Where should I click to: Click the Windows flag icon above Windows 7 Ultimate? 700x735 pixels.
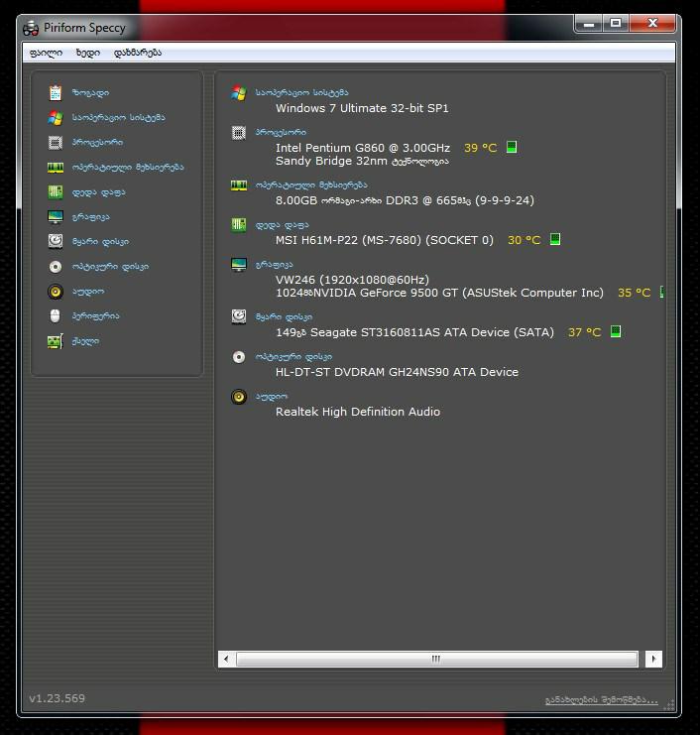click(x=239, y=93)
